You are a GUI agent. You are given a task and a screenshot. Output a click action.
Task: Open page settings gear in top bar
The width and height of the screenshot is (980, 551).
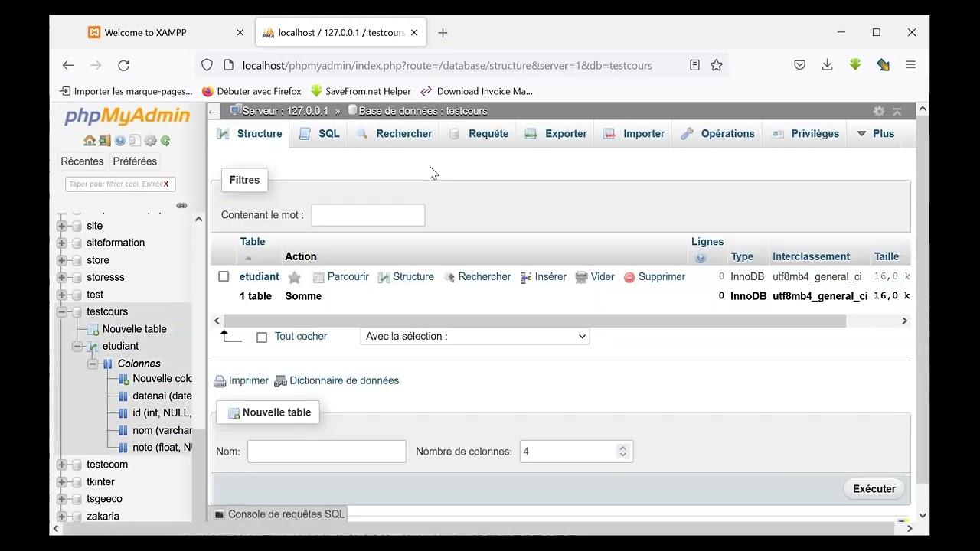click(879, 111)
